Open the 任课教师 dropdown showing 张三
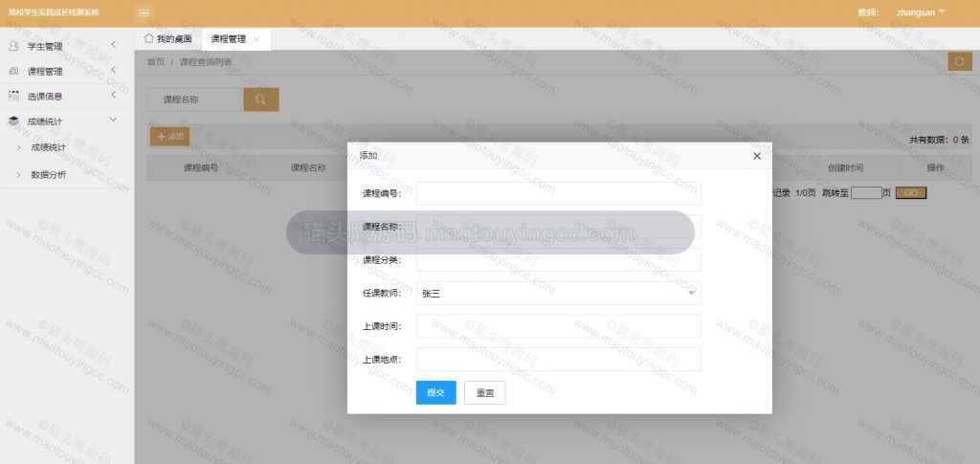This screenshot has width=980, height=464. tap(558, 293)
